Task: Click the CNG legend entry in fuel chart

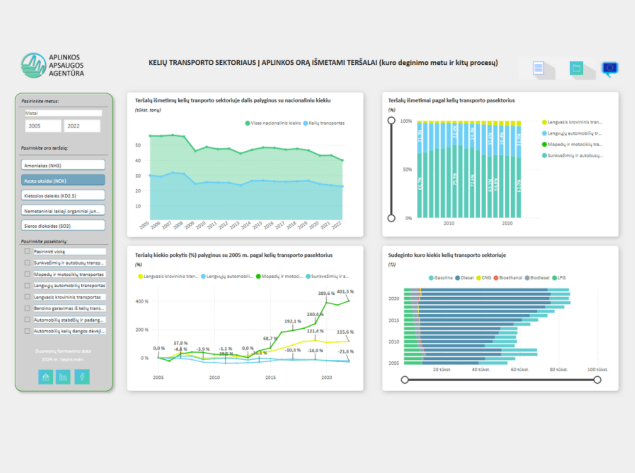Action: point(484,278)
